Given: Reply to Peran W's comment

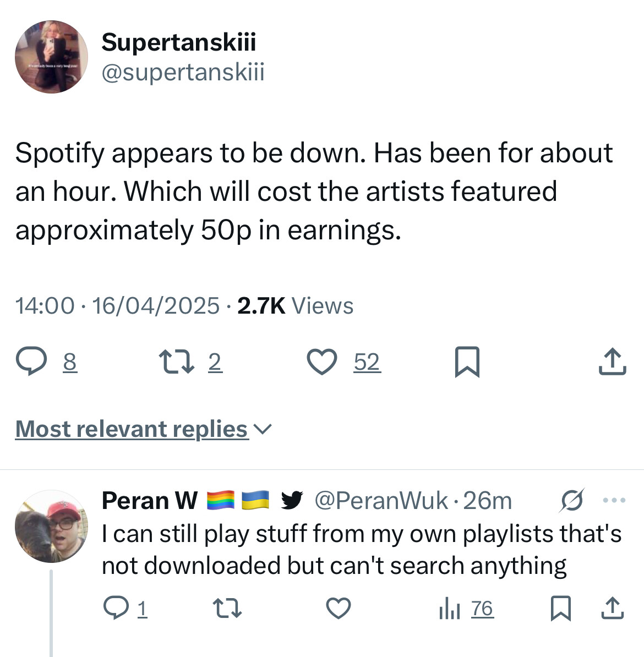Looking at the screenshot, I should pos(116,609).
